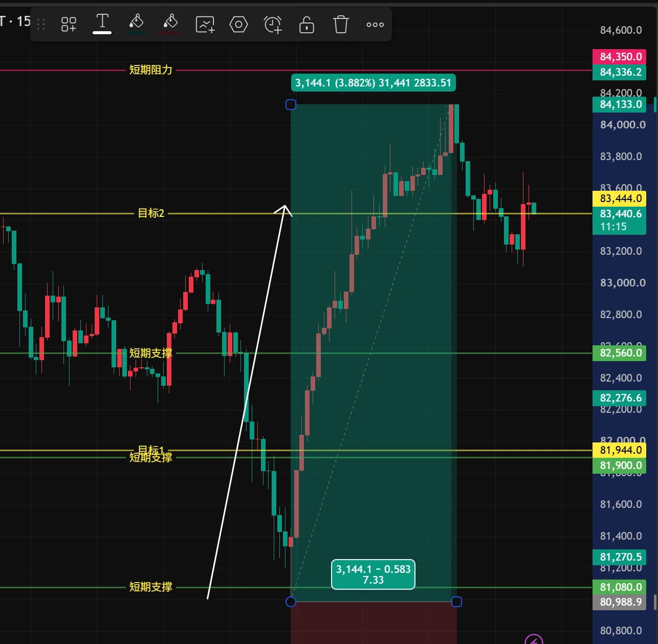Click the chart-plus create position icon
The width and height of the screenshot is (658, 644).
(x=205, y=24)
